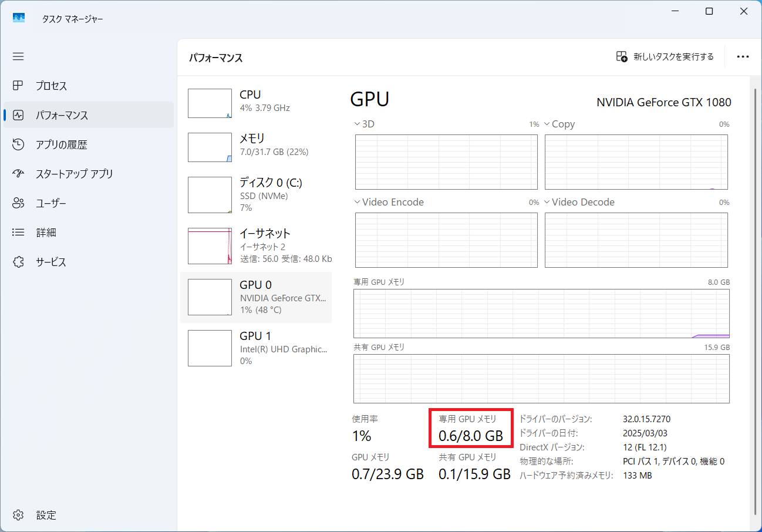Click the vertical scrollbar on right
The width and height of the screenshot is (762, 532).
[755, 294]
